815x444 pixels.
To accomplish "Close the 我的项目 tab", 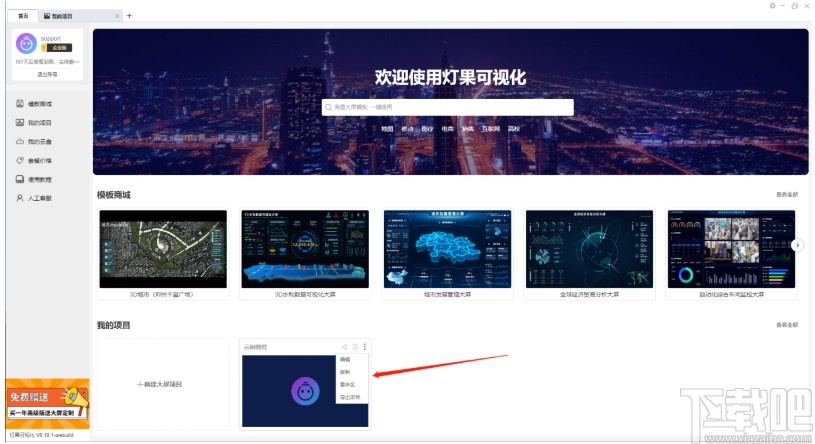I will pyautogui.click(x=117, y=16).
